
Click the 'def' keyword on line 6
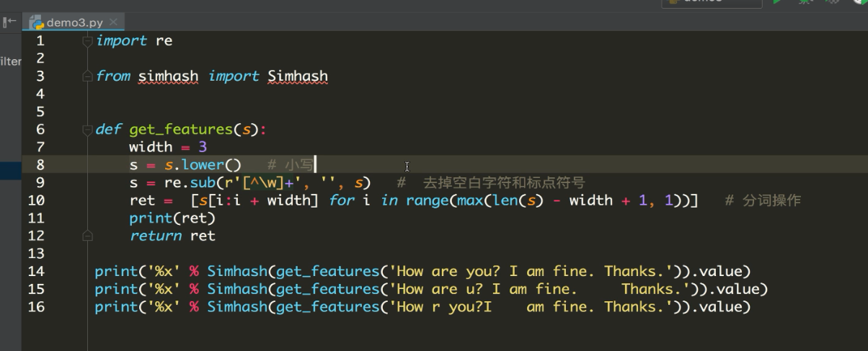[x=108, y=130]
